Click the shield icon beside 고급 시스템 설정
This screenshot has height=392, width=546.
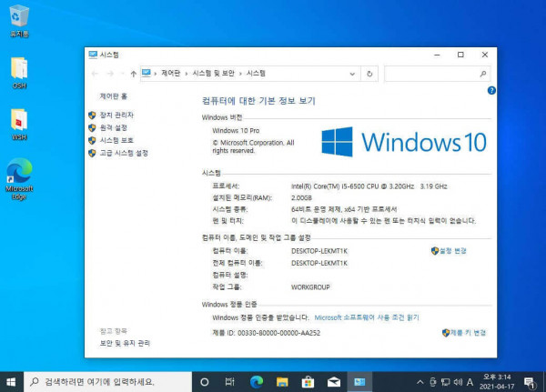(92, 153)
